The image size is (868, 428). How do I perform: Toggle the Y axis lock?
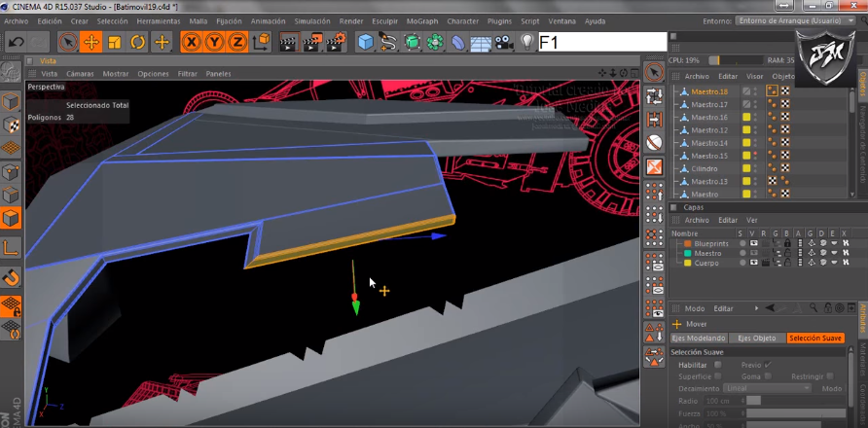click(215, 42)
